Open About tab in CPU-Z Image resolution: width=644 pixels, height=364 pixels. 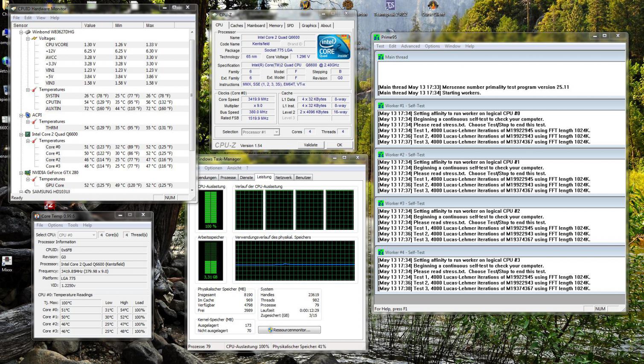(x=326, y=26)
